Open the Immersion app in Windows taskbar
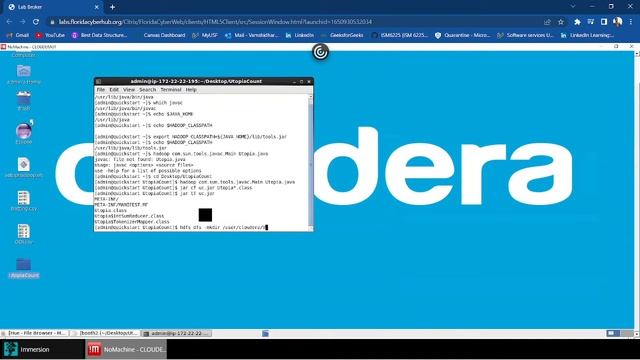The image size is (640, 360). click(x=42, y=349)
